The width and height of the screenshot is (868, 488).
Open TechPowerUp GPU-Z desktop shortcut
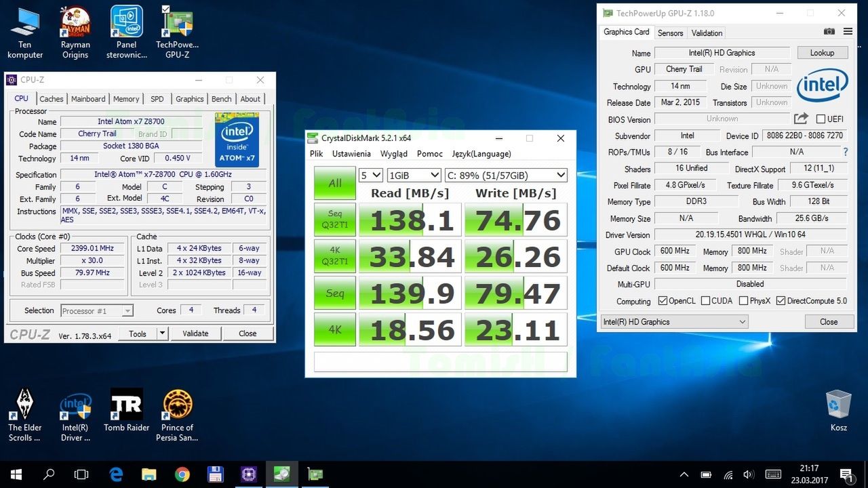[x=177, y=33]
